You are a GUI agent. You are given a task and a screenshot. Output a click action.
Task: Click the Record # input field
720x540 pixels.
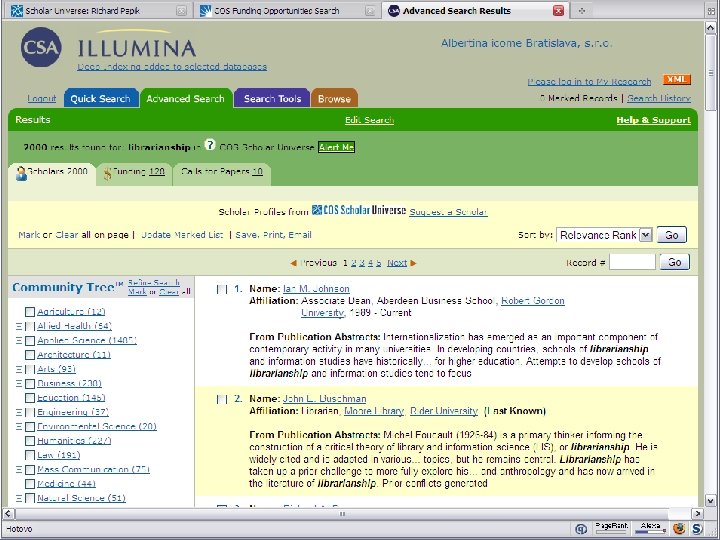[x=632, y=262]
